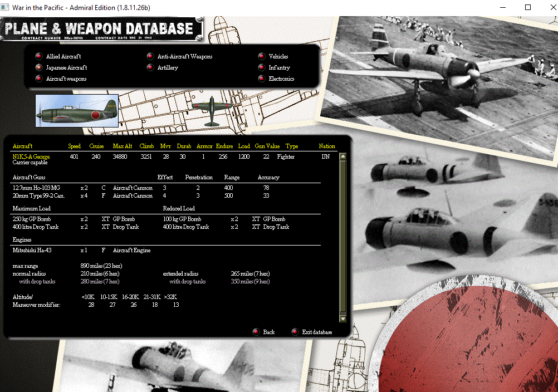Close the War in the Pacific window
The image size is (558, 392).
(x=552, y=7)
